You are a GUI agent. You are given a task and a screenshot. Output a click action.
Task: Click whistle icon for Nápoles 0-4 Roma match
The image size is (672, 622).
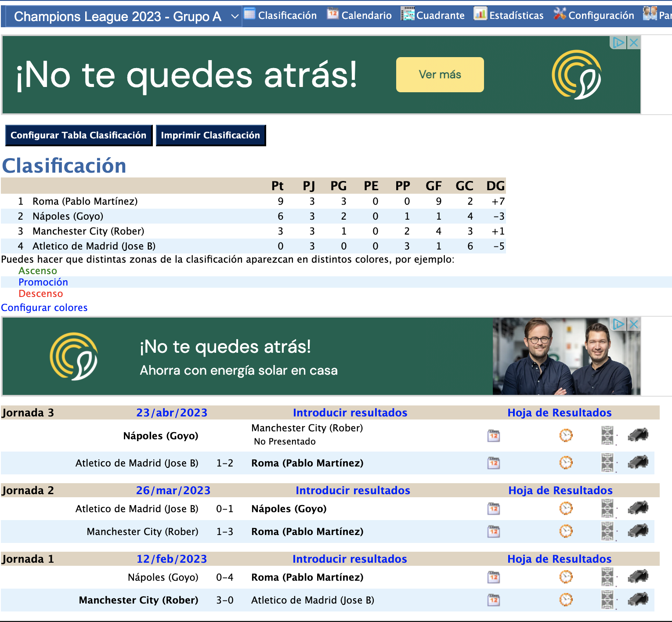(x=638, y=577)
